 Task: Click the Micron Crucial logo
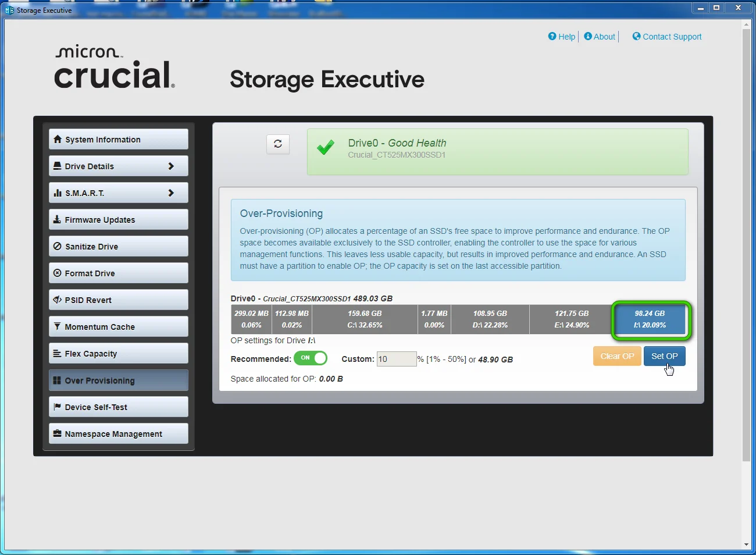(x=114, y=67)
